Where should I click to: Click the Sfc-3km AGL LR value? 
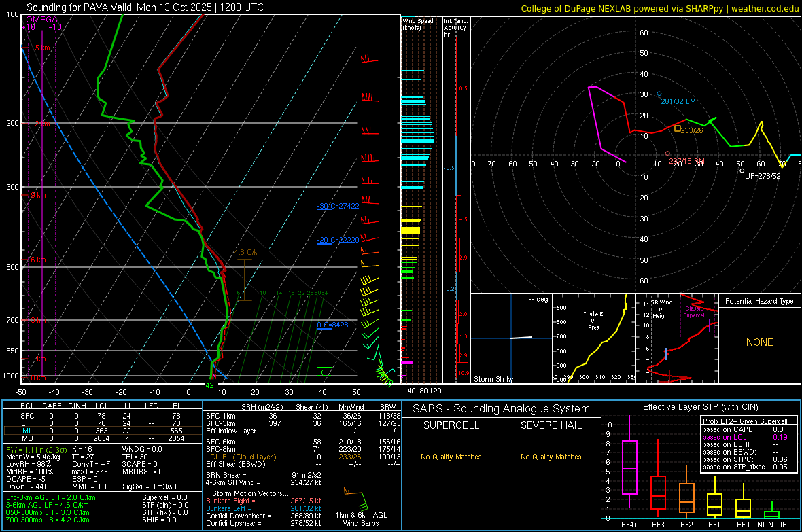click(x=51, y=497)
